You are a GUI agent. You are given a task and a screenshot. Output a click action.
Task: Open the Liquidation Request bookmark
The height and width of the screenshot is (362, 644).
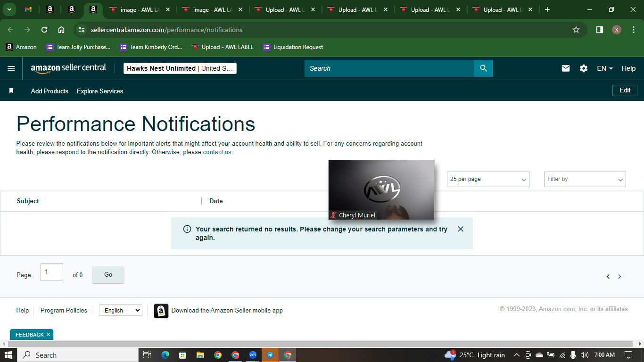point(293,47)
